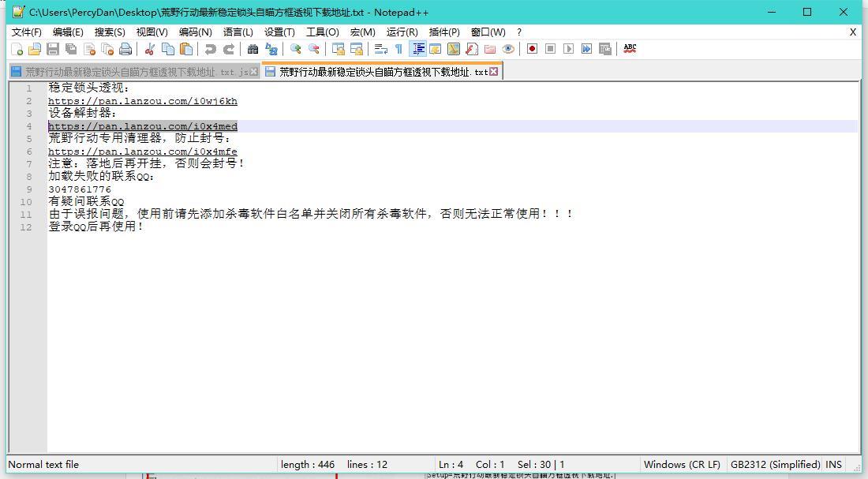Screen dimensions: 868x479
Task: Open the 搜索(S) menu
Action: point(110,32)
